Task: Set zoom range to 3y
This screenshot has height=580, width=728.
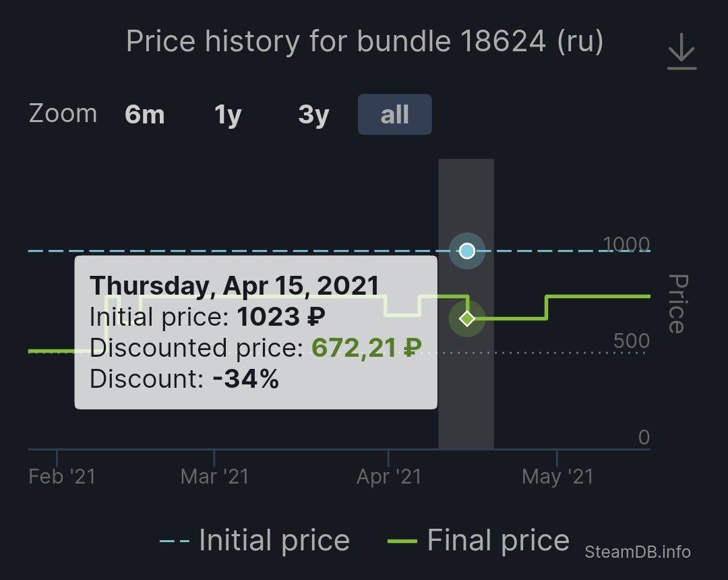Action: (314, 114)
